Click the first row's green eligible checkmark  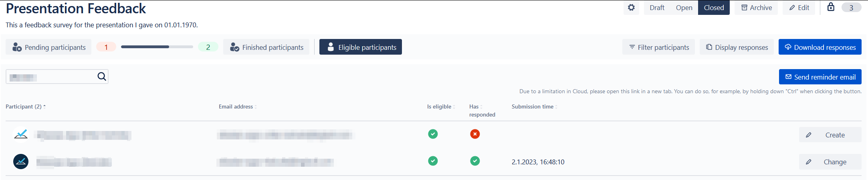[433, 134]
